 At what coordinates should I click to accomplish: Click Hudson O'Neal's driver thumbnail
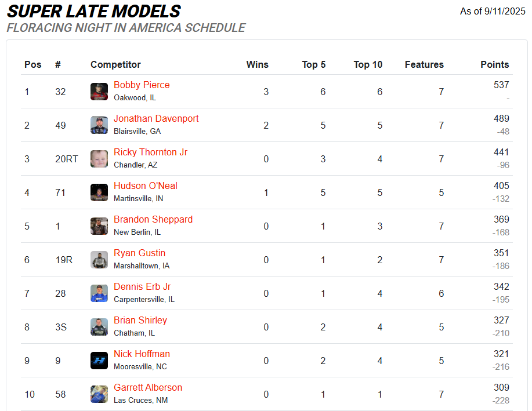click(x=99, y=192)
